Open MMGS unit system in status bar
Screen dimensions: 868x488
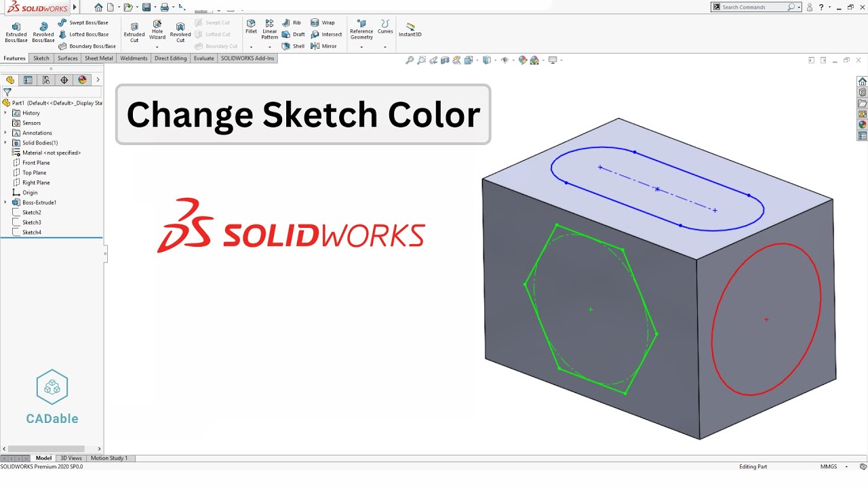(829, 467)
